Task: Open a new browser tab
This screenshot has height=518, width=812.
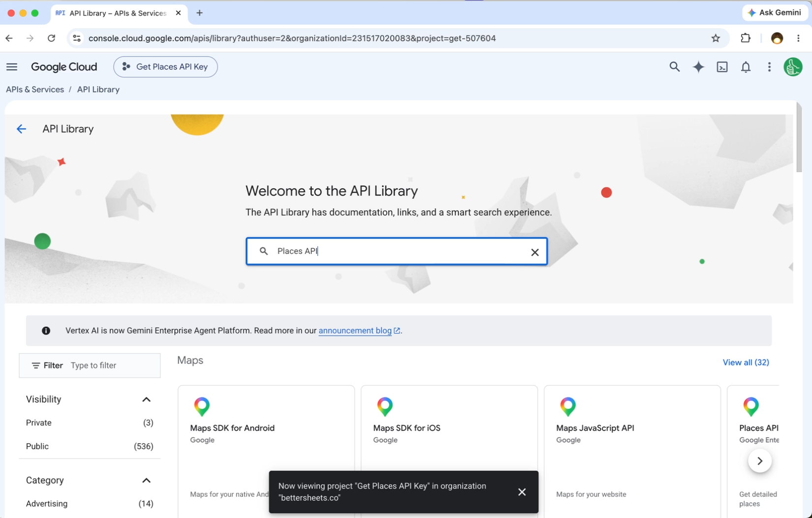Action: click(199, 13)
